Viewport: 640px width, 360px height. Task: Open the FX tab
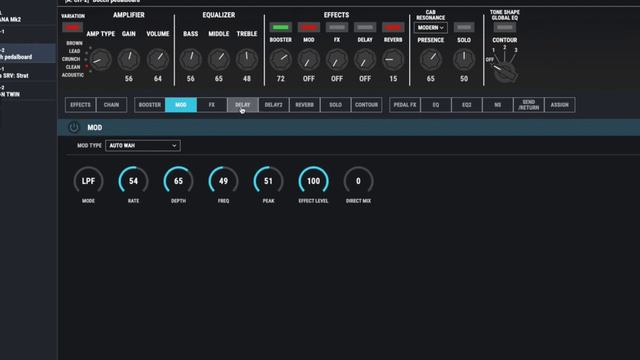[x=212, y=105]
